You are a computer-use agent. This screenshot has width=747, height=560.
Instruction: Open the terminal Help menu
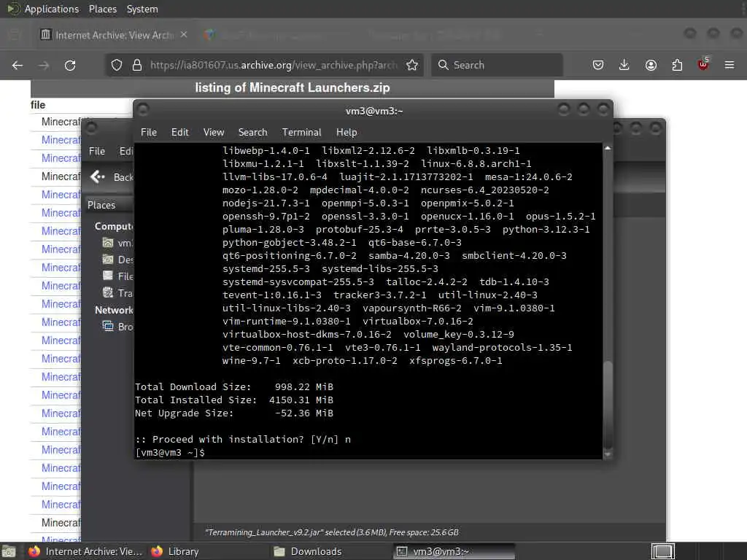347,133
